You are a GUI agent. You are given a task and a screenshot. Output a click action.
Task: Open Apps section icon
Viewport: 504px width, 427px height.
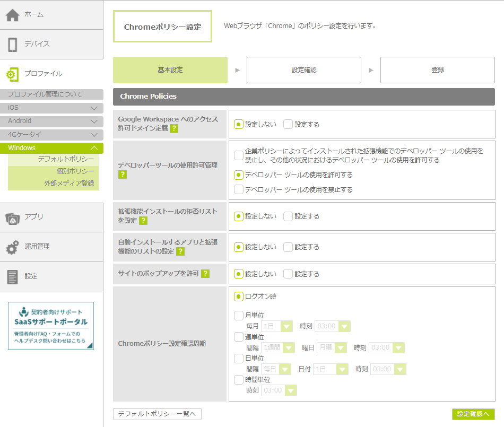[x=13, y=217]
